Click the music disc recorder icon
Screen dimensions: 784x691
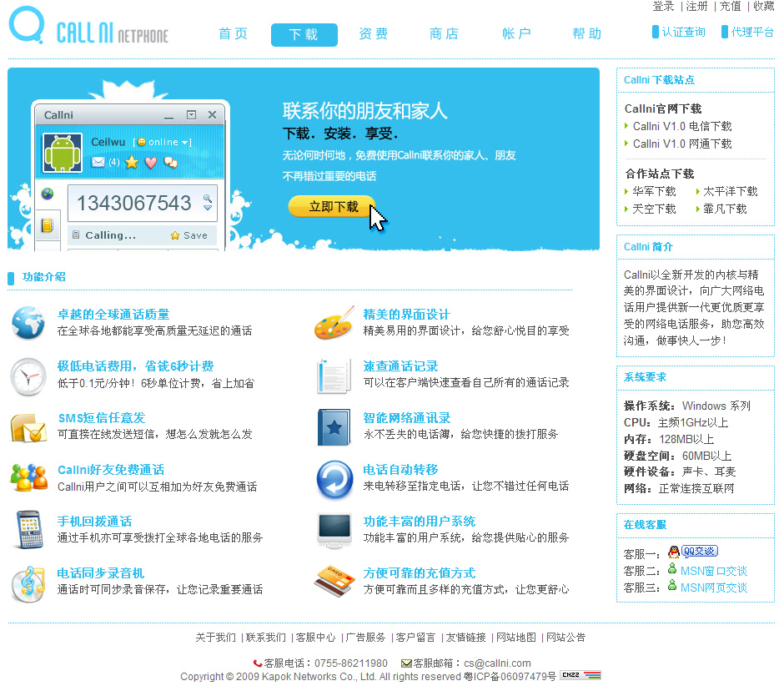(x=28, y=583)
